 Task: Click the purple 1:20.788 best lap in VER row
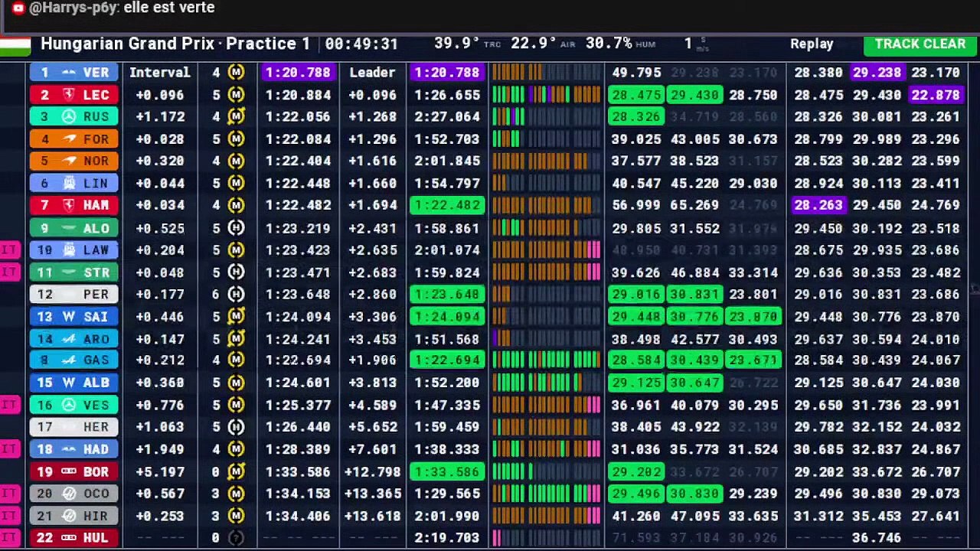click(298, 73)
